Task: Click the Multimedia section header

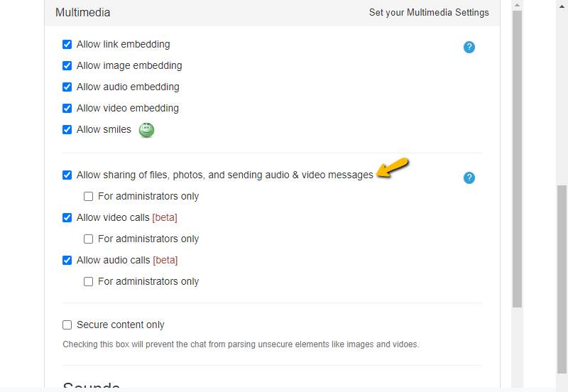Action: pos(83,13)
